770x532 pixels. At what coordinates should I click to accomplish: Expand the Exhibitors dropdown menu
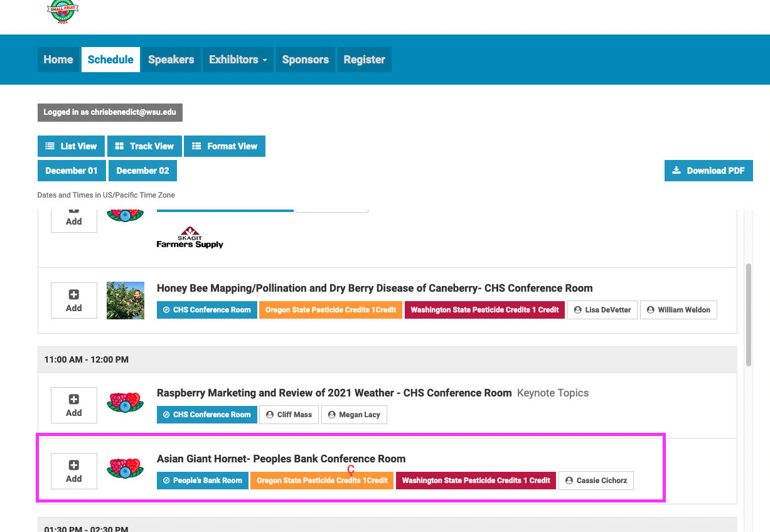pos(238,60)
